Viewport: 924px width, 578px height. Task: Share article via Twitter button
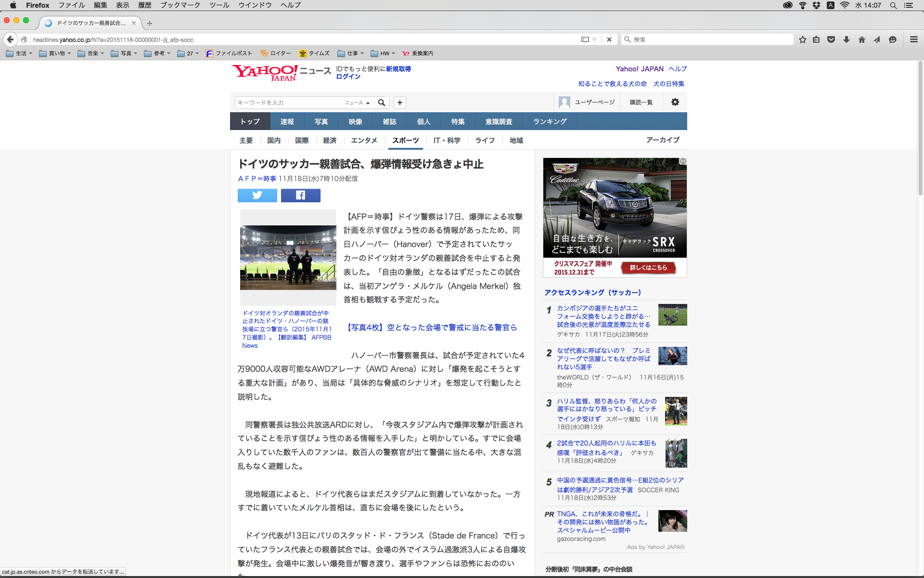pyautogui.click(x=257, y=195)
